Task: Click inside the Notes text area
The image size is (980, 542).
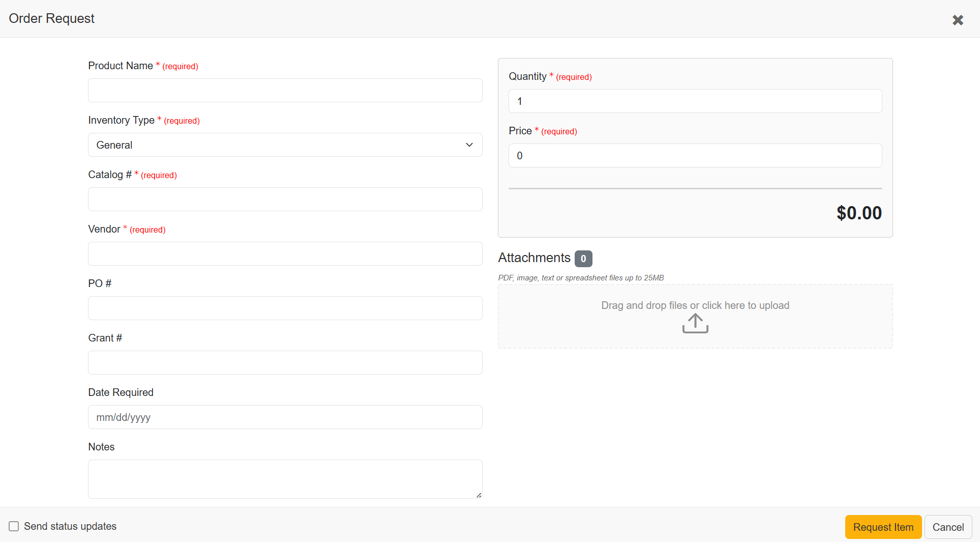Action: [285, 478]
